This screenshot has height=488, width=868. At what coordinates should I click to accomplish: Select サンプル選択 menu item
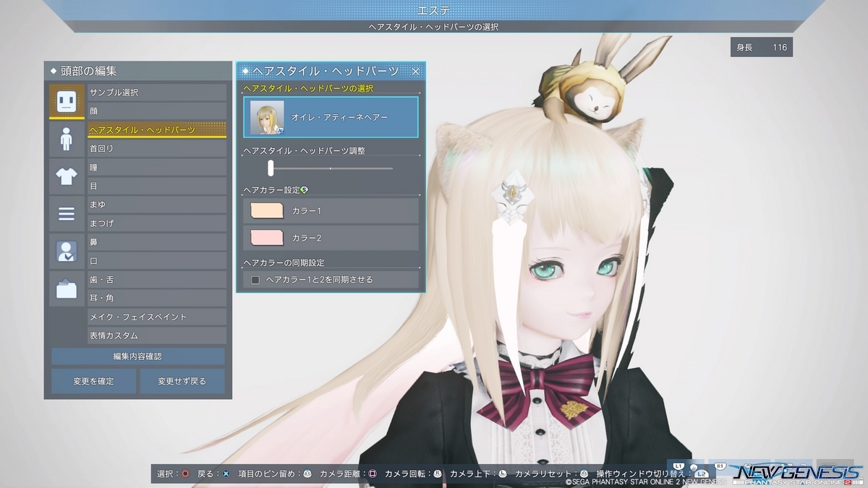coord(157,93)
